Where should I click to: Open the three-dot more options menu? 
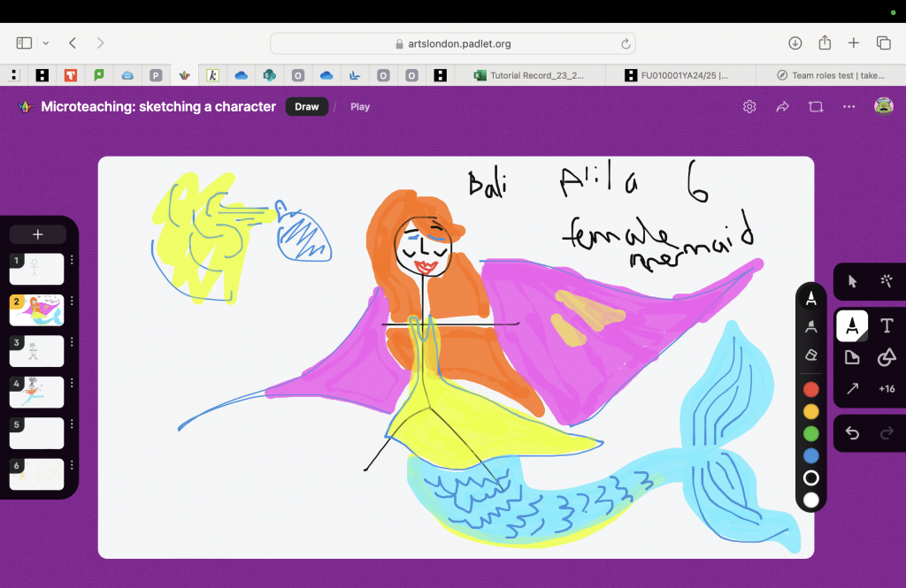[849, 107]
